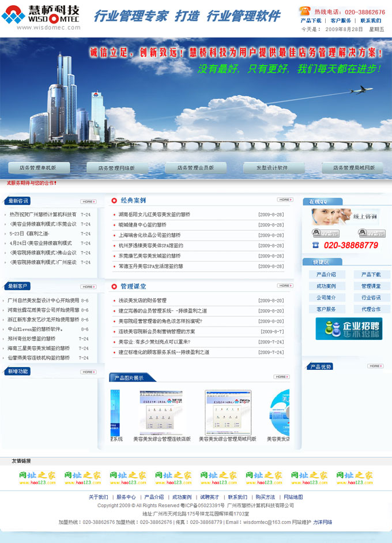Screen dimensions: 392x543
Task: Open the 美容美发综合管理局域网版 product thumbnail
Action: pos(228,413)
